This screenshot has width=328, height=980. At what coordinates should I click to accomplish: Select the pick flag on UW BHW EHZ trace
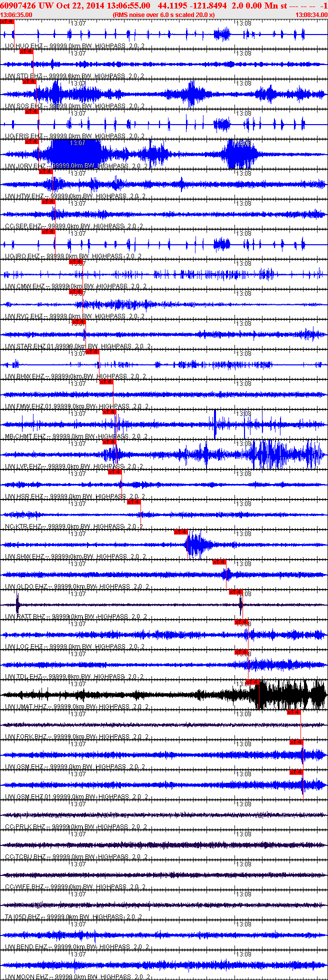coord(92,352)
